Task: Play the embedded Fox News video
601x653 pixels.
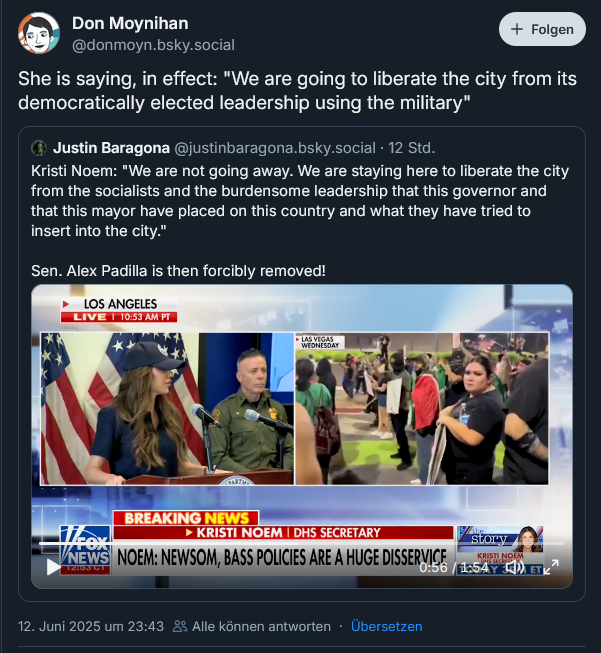Action: [x=53, y=567]
